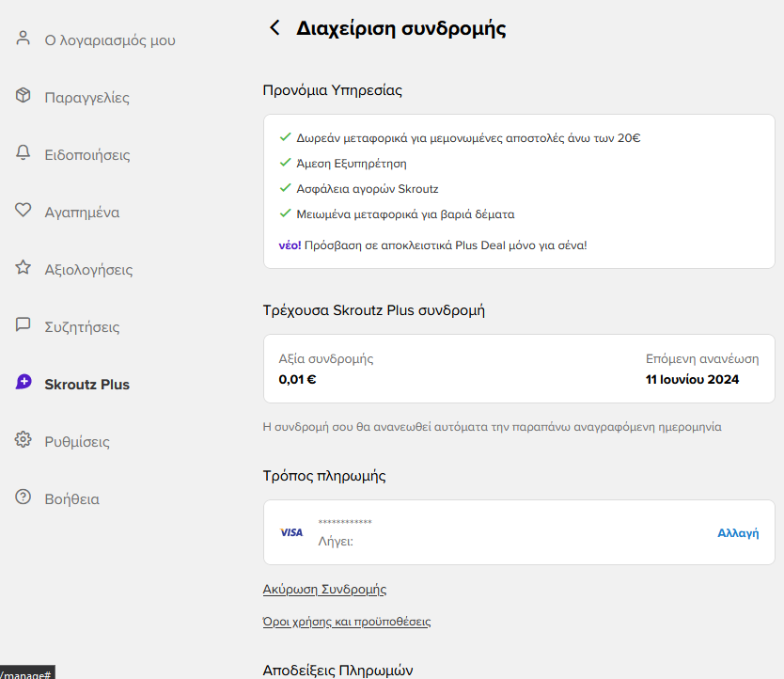Click the star icon for Αξιολογήσεις
Viewport: 784px width, 679px height.
[23, 267]
